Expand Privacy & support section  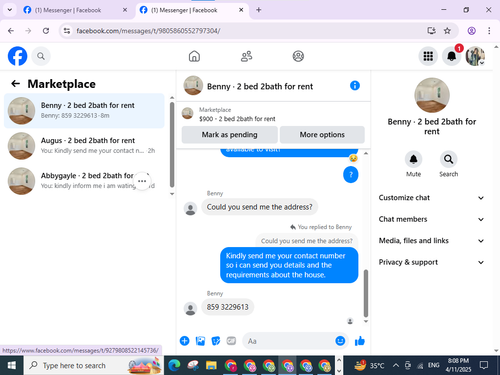pyautogui.click(x=431, y=262)
